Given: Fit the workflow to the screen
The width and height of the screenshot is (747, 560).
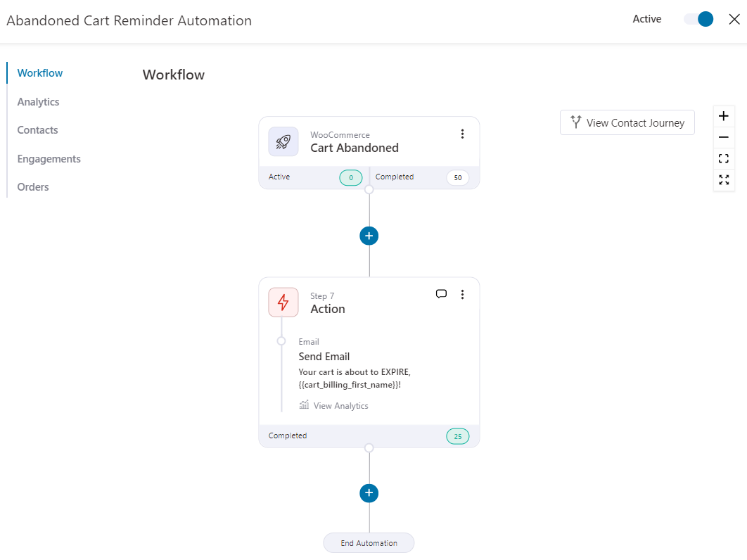Looking at the screenshot, I should (x=723, y=158).
